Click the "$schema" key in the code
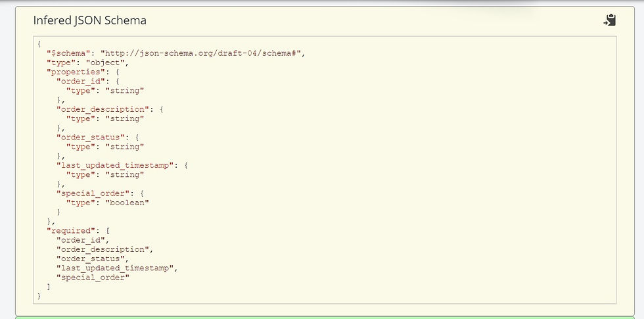The image size is (644, 319). 68,53
